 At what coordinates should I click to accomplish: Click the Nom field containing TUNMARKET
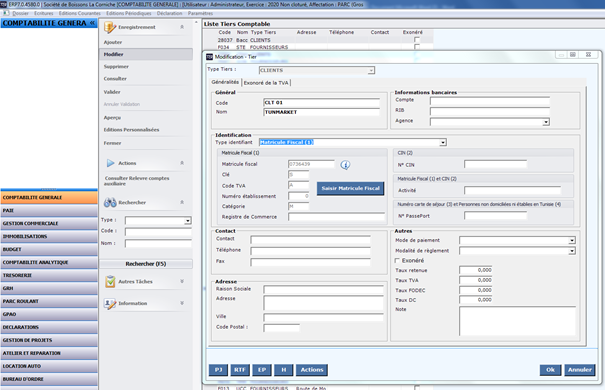pos(321,112)
